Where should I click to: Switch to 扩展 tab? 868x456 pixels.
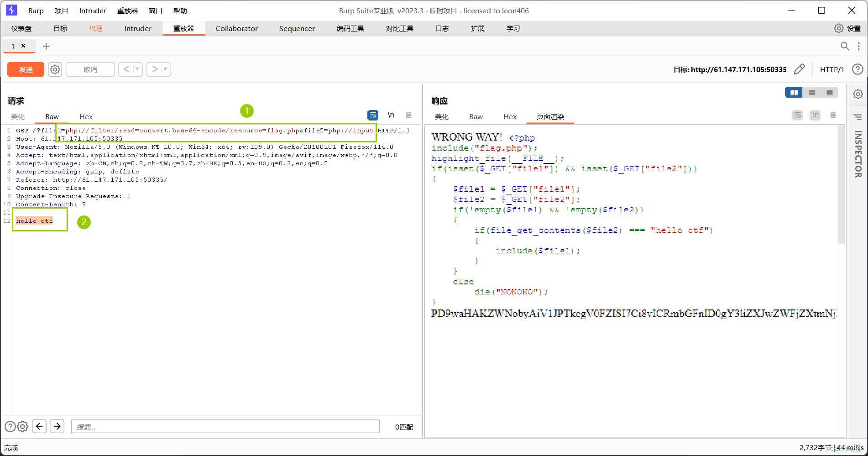pyautogui.click(x=478, y=28)
